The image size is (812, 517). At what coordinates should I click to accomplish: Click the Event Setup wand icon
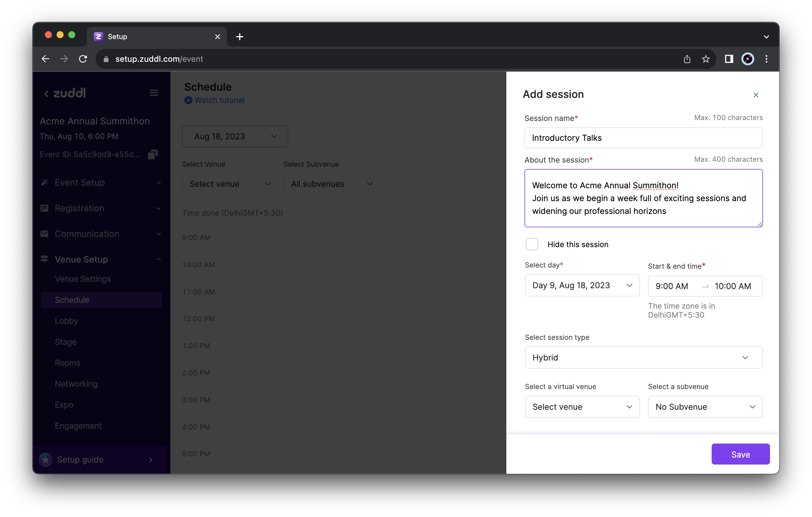pyautogui.click(x=45, y=182)
